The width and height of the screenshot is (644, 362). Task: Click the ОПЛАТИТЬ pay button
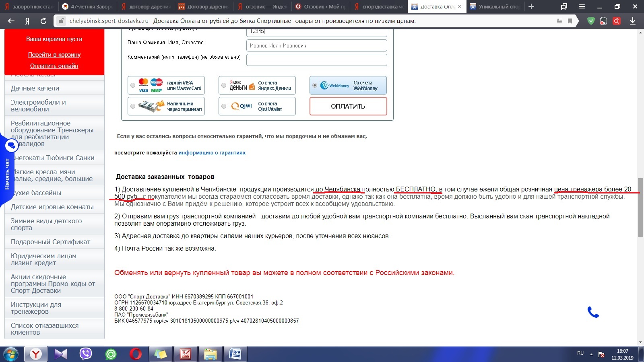point(348,106)
